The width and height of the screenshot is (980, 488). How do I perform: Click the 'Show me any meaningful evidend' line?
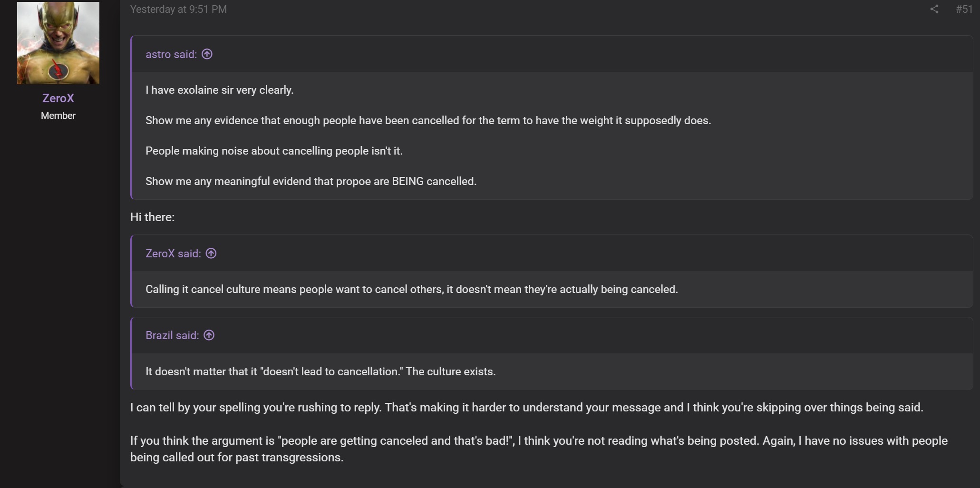(x=311, y=181)
